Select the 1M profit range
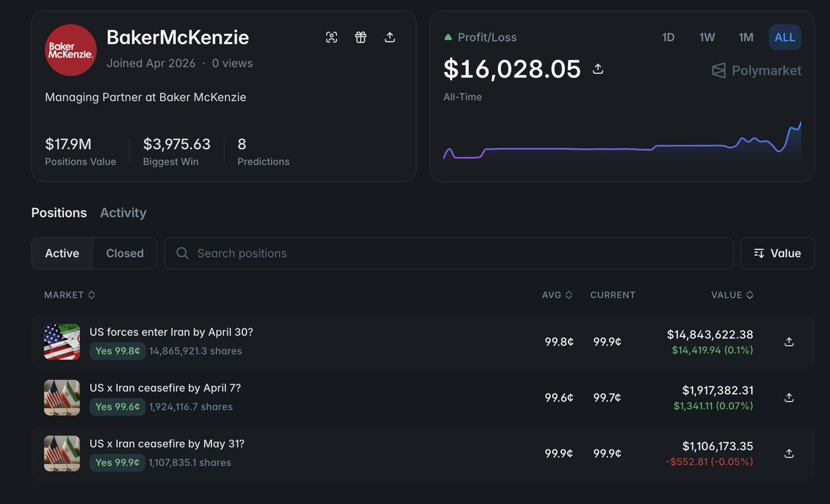 click(x=746, y=37)
